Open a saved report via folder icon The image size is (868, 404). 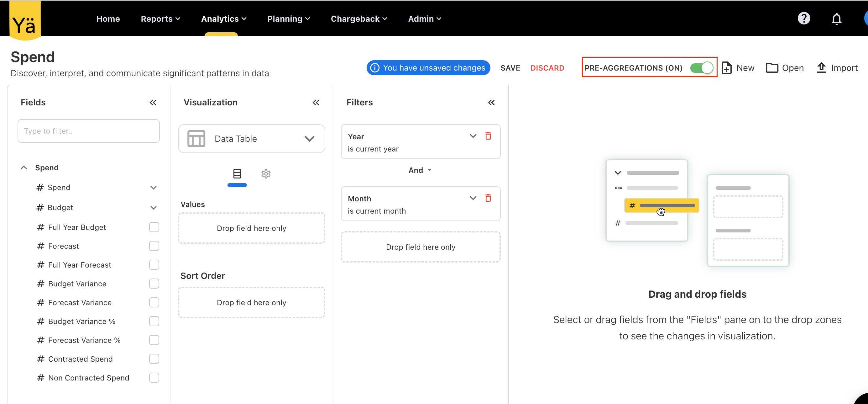pyautogui.click(x=772, y=67)
